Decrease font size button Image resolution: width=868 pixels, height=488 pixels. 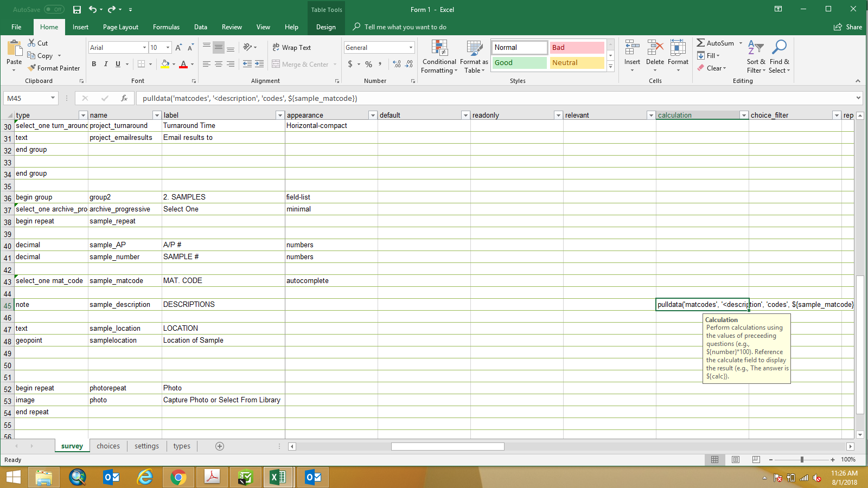pos(190,48)
